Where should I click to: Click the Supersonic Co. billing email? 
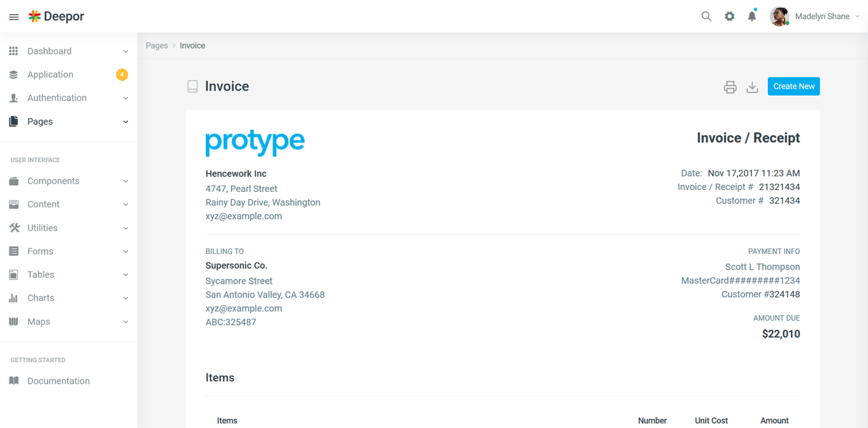(x=243, y=309)
